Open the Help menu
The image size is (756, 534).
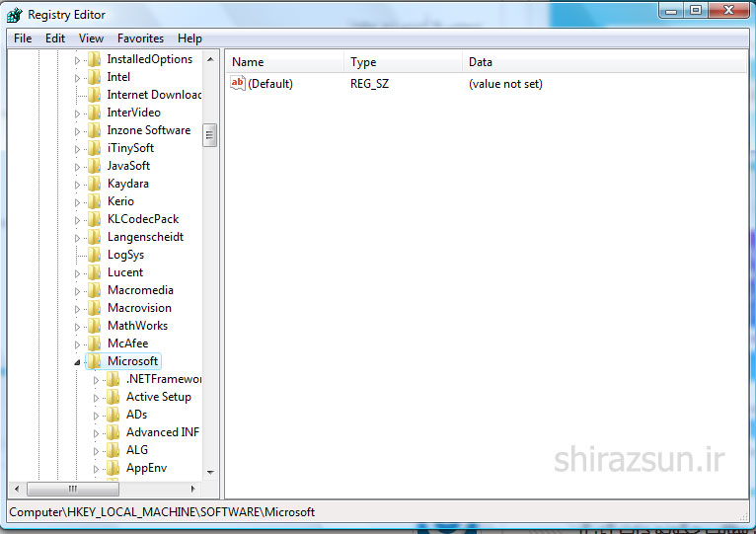click(x=189, y=38)
